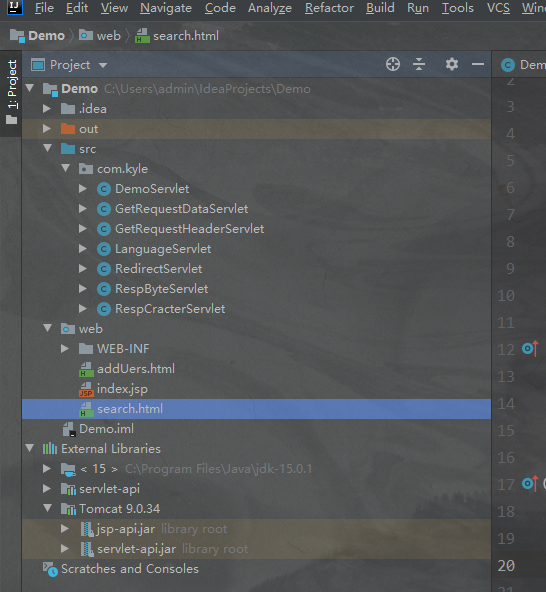The width and height of the screenshot is (546, 592).
Task: Click the Collapse All icon in Project panel
Action: (x=419, y=64)
